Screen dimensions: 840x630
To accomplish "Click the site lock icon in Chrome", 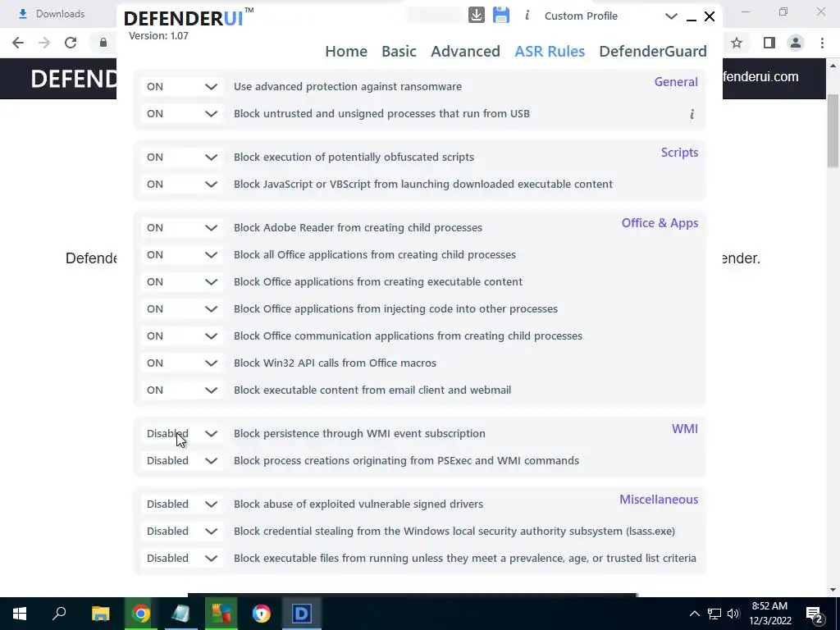I will 103,43.
